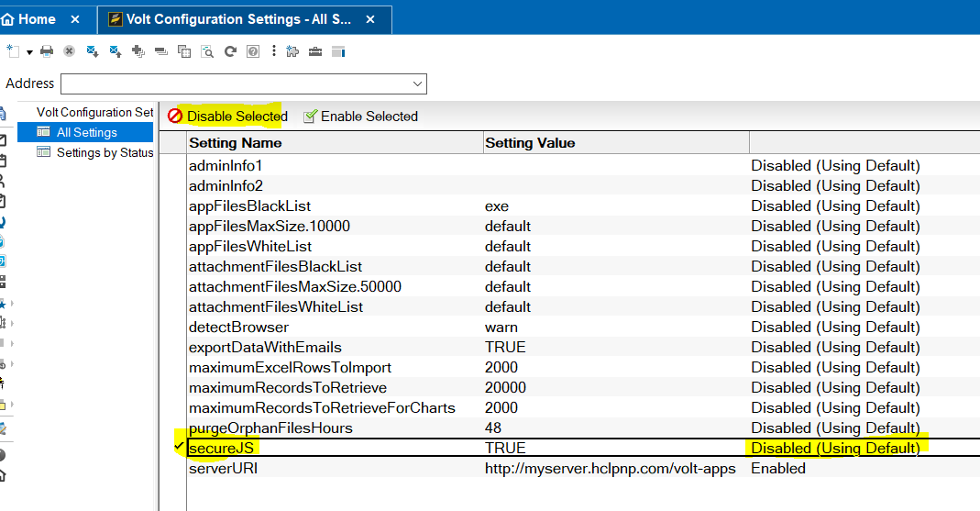Select the adminInfo1 setting row
The height and width of the screenshot is (511, 980).
tap(226, 165)
